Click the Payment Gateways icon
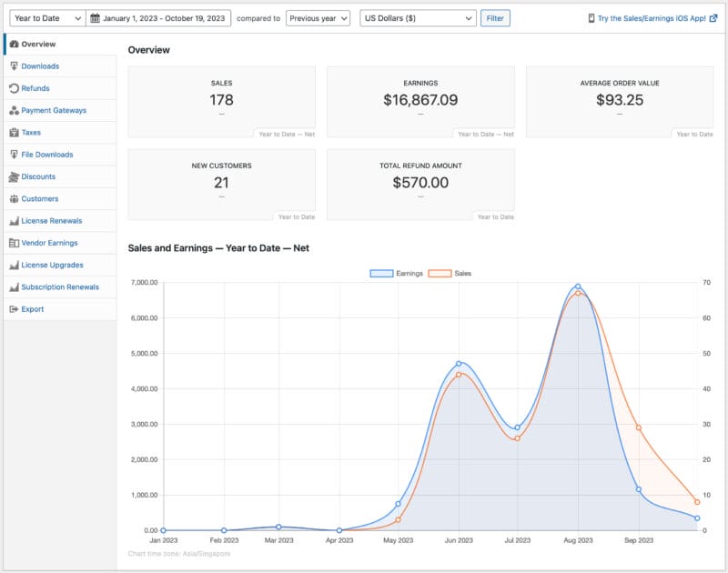This screenshot has width=728, height=573. [x=14, y=111]
